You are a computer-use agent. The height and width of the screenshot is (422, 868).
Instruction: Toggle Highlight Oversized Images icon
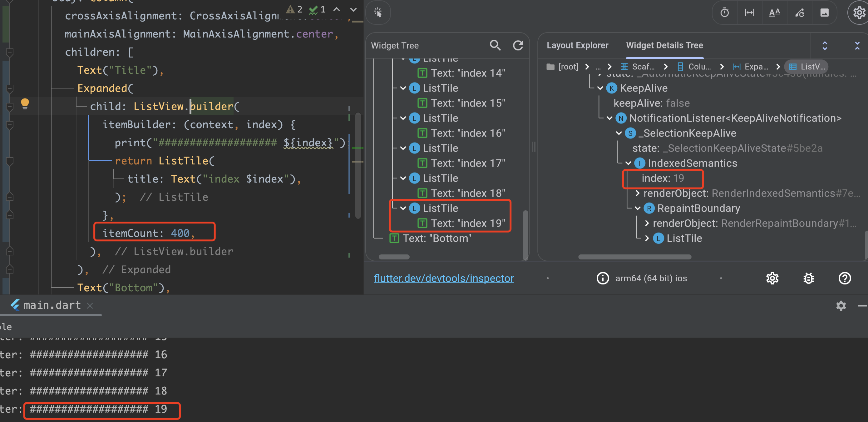pos(824,13)
